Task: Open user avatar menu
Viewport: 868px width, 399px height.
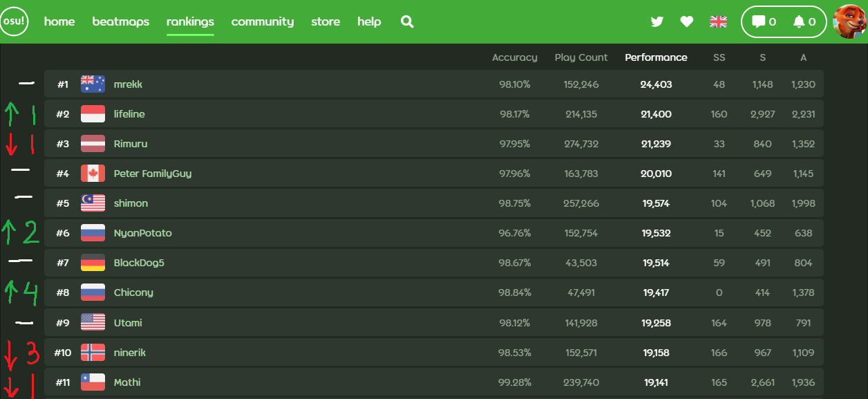Action: pos(851,21)
